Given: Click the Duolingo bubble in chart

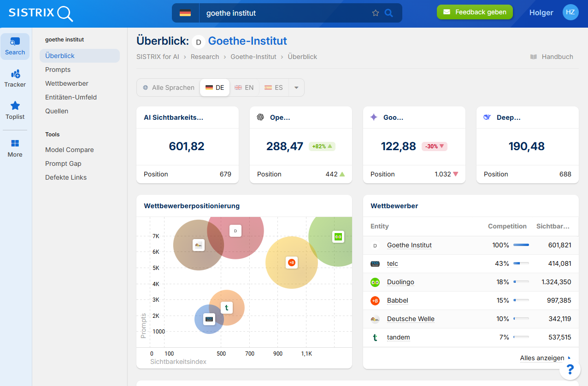Looking at the screenshot, I should click(338, 237).
